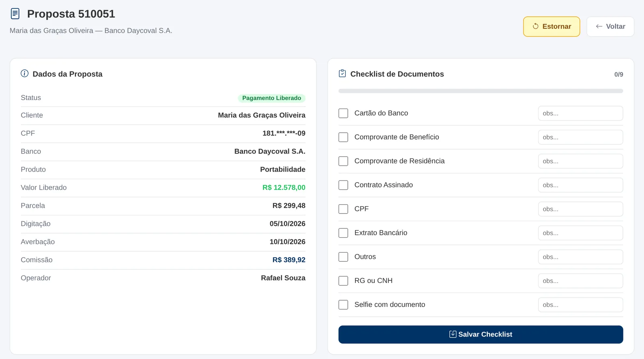644x359 pixels.
Task: Click the masked CPF 181.***.***-09
Action: 284,133
